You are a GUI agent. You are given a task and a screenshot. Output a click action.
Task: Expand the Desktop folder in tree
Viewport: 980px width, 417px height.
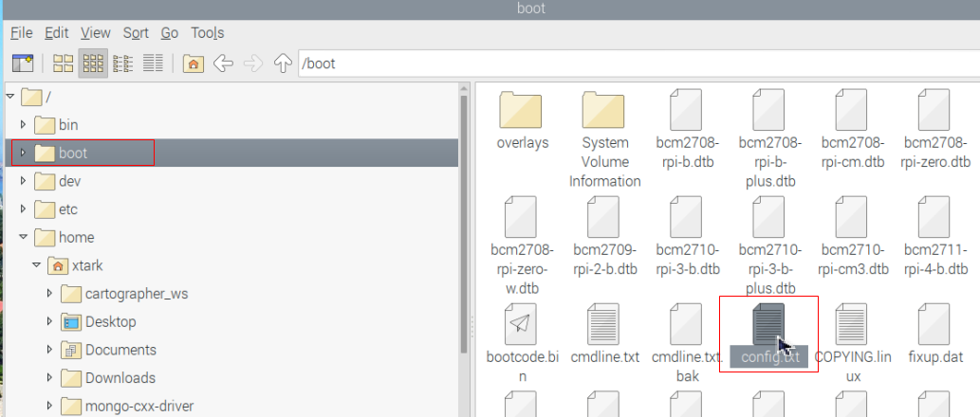click(50, 321)
